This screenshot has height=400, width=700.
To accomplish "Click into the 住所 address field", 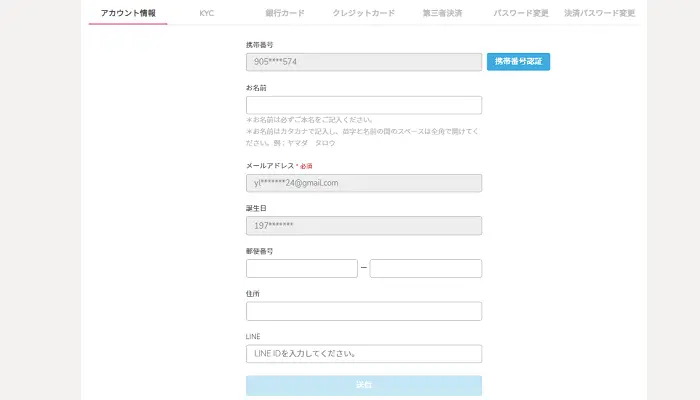I will (363, 311).
